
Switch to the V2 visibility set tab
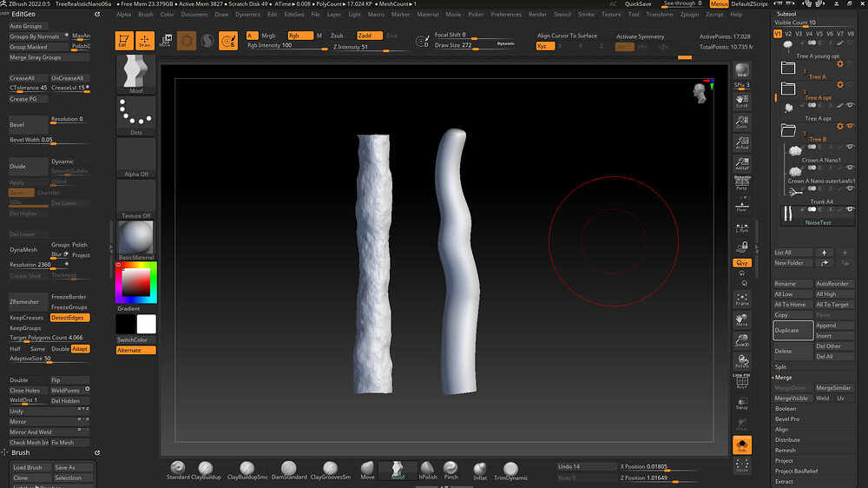click(x=788, y=34)
